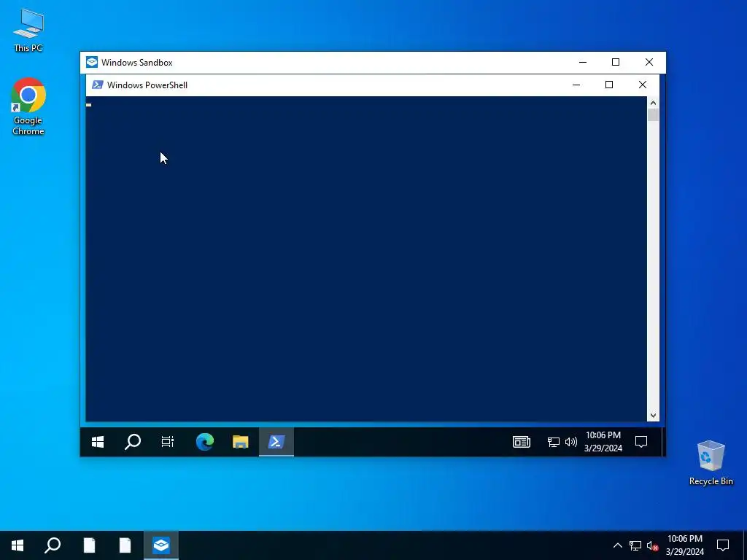Launch Microsoft Edge in the sandbox
Viewport: 747px width, 560px height.
(205, 442)
